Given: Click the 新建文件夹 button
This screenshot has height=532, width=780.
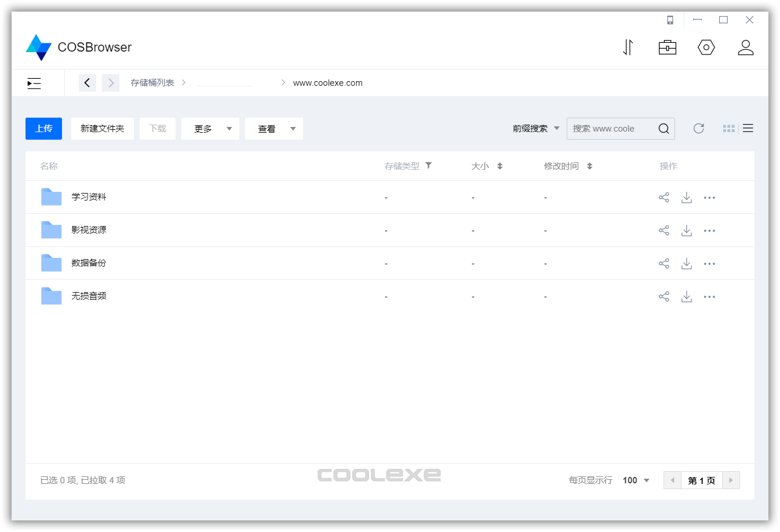Looking at the screenshot, I should [x=103, y=128].
